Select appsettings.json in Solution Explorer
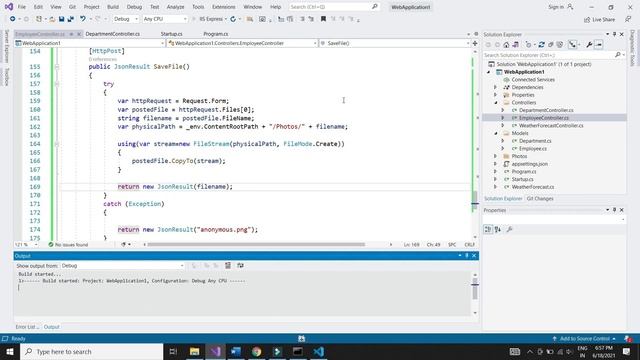 coord(529,164)
